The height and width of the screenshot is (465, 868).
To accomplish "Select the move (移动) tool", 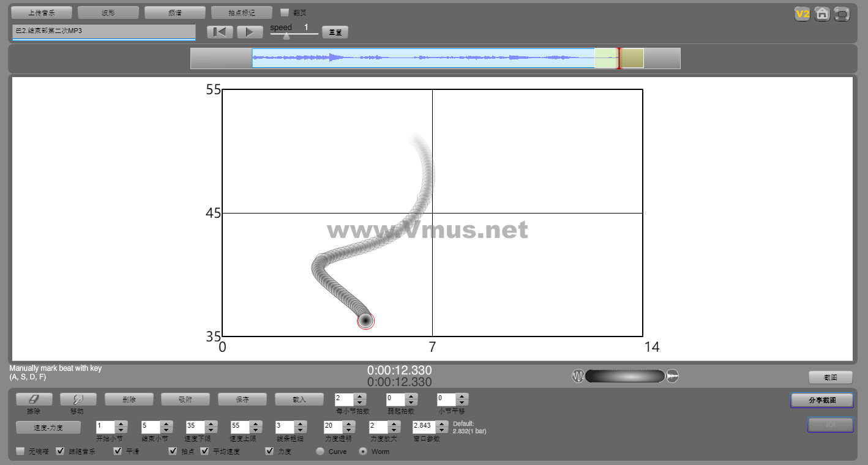I will 78,399.
